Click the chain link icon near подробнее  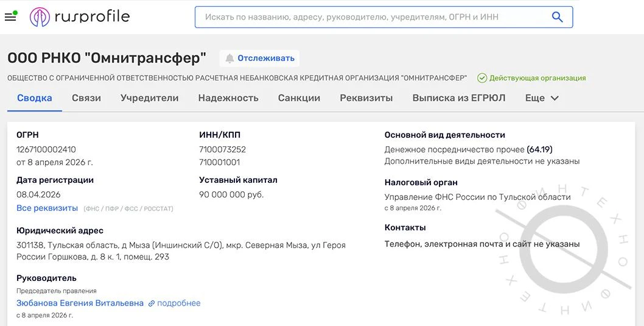pyautogui.click(x=152, y=303)
